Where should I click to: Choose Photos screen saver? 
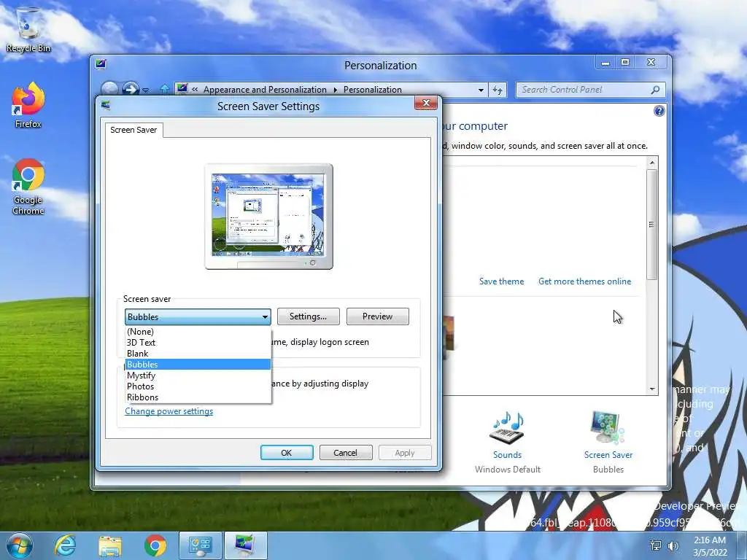tap(198, 386)
